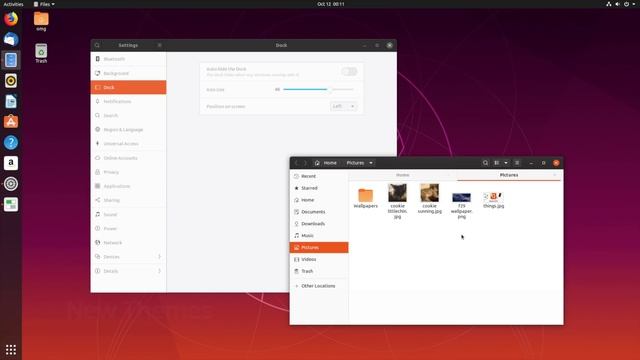Viewport: 640px width, 360px height.
Task: Open the system menu arrow in the top bar
Action: (x=634, y=4)
